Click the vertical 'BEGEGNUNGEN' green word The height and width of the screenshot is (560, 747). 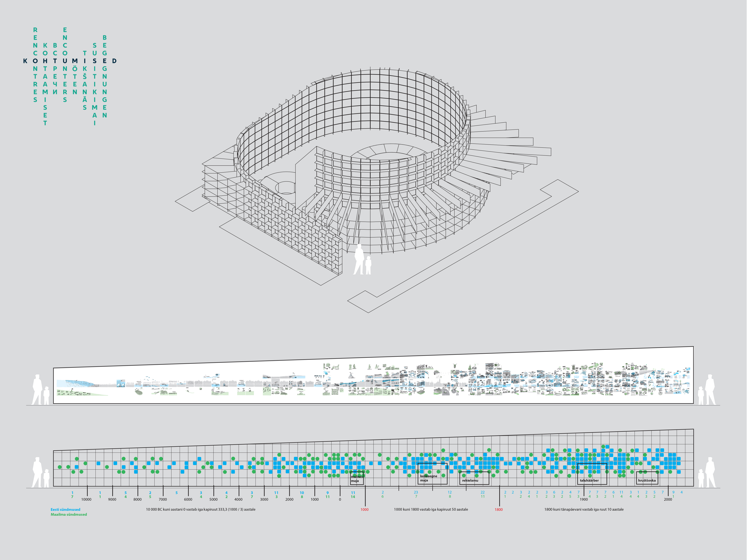[x=105, y=76]
